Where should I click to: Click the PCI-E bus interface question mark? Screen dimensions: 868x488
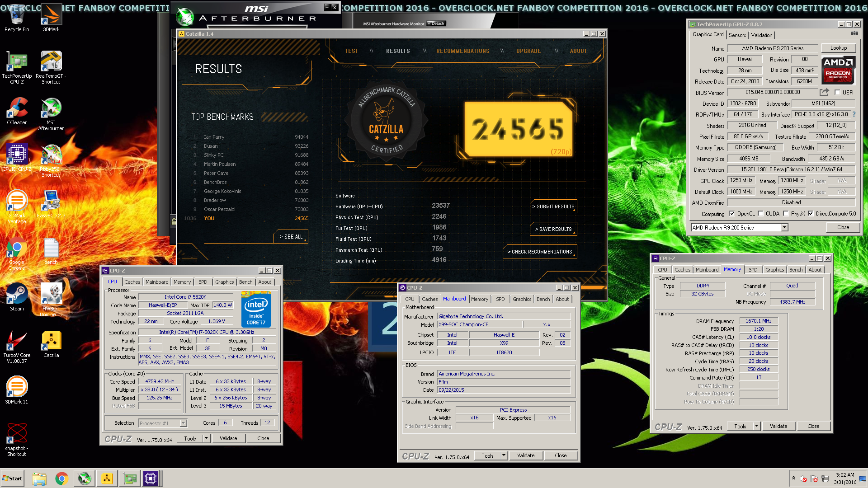coord(854,115)
